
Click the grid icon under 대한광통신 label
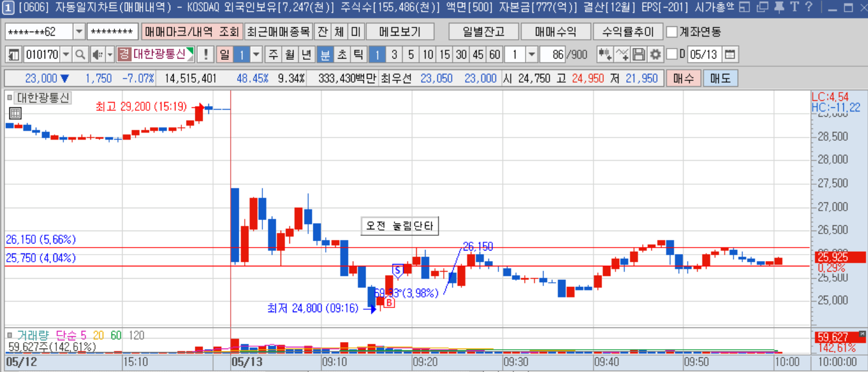[15, 113]
